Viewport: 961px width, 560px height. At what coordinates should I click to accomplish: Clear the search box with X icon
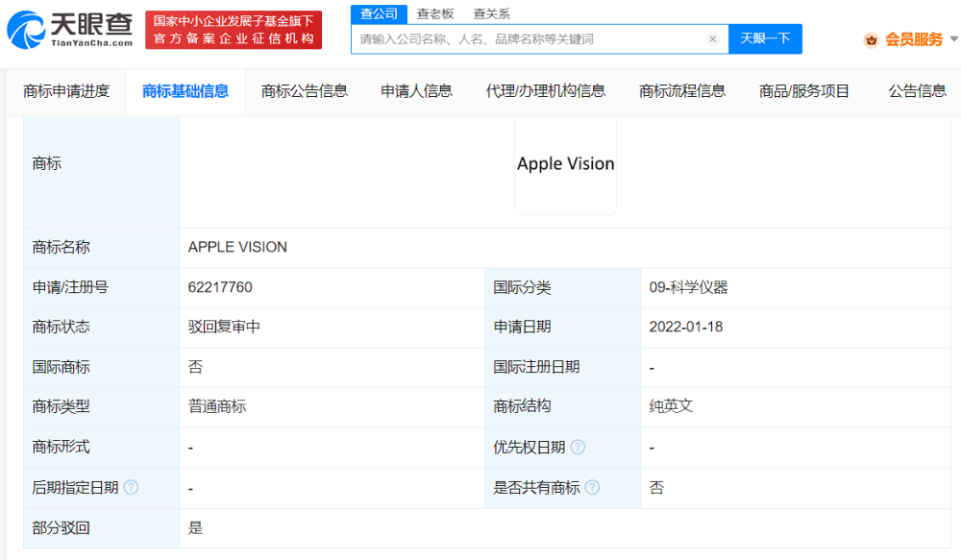click(712, 39)
